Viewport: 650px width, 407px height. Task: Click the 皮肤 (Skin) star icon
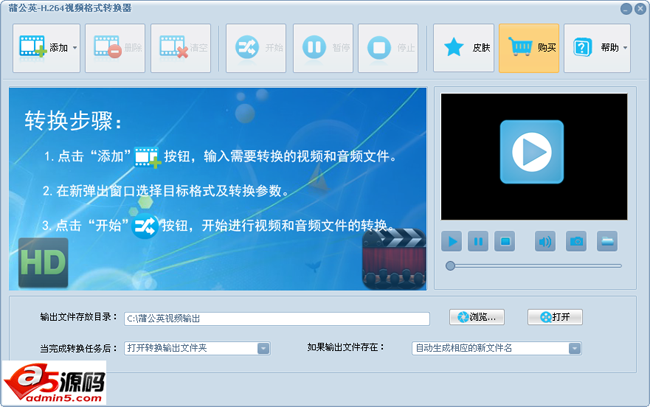463,47
